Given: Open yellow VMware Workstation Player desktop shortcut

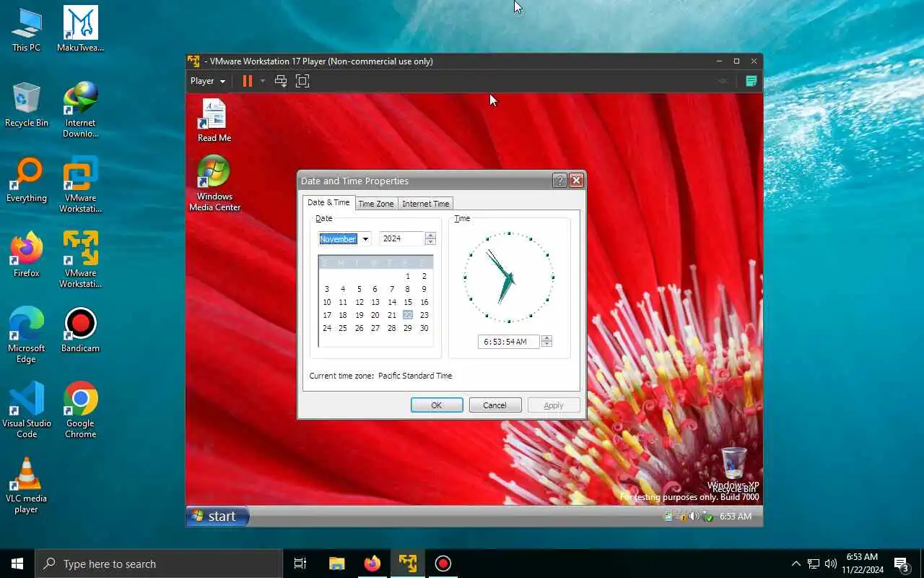Looking at the screenshot, I should pos(80,261).
